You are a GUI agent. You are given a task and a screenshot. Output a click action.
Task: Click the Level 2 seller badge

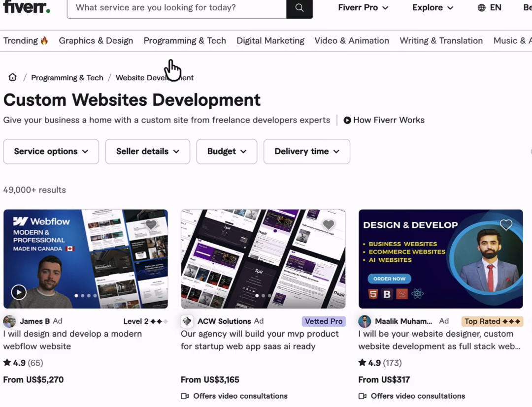(x=145, y=321)
